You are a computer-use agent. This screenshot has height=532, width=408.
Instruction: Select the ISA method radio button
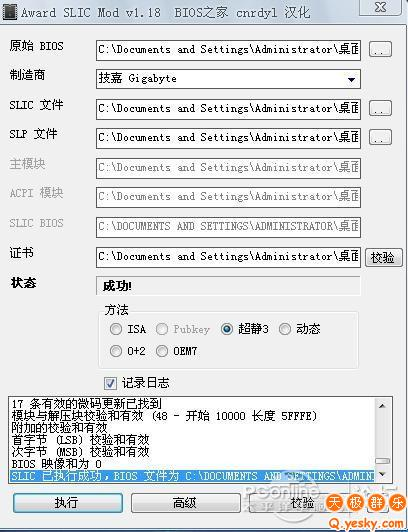(x=116, y=329)
